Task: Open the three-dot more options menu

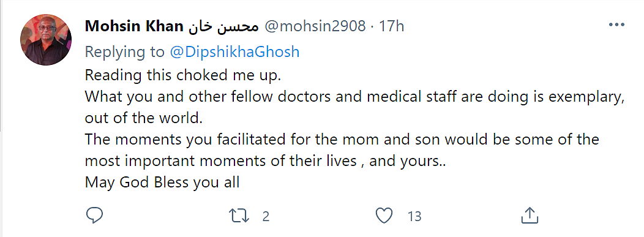Action: [x=616, y=25]
